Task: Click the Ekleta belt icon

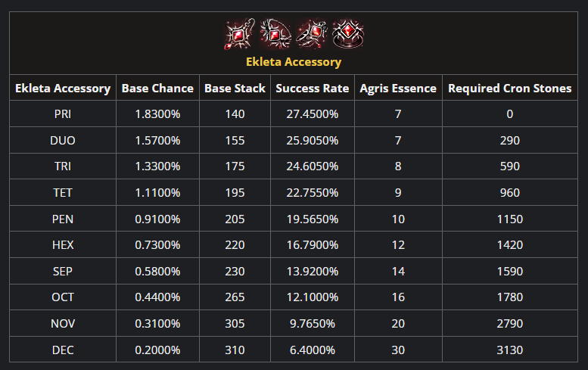Action: tap(312, 34)
